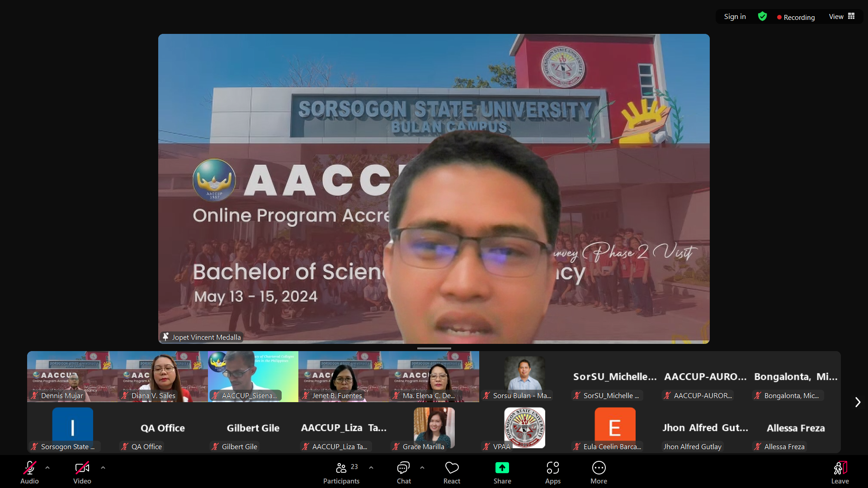Open the View layout menu

tap(841, 17)
